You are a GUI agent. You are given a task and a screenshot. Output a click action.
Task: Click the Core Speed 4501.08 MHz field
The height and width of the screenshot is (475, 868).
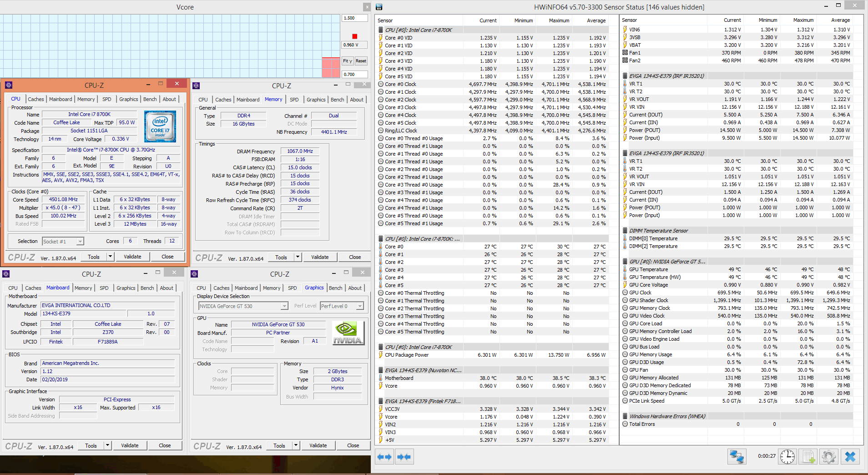click(x=63, y=200)
